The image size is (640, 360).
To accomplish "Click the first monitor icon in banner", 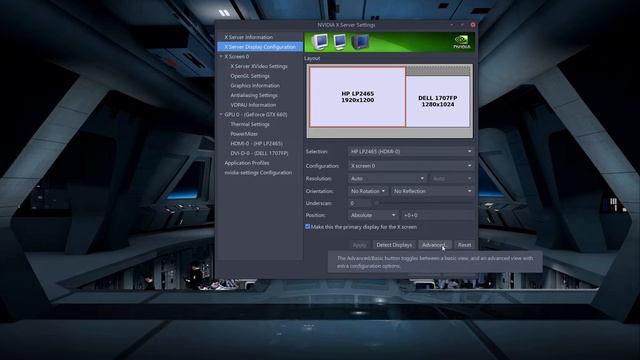I will (320, 42).
